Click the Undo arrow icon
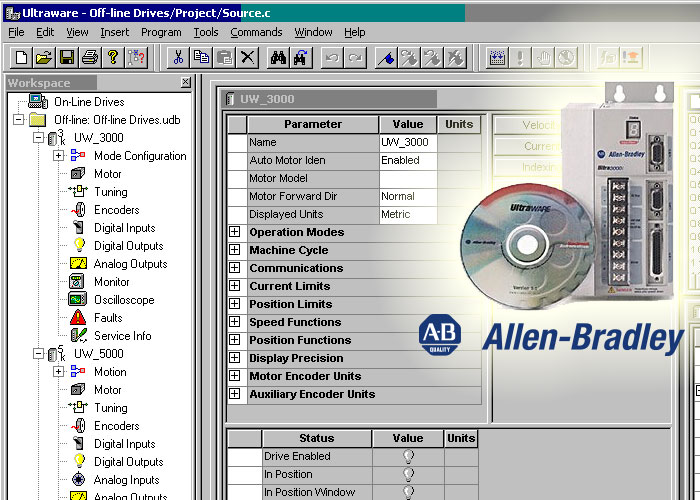 pyautogui.click(x=332, y=58)
